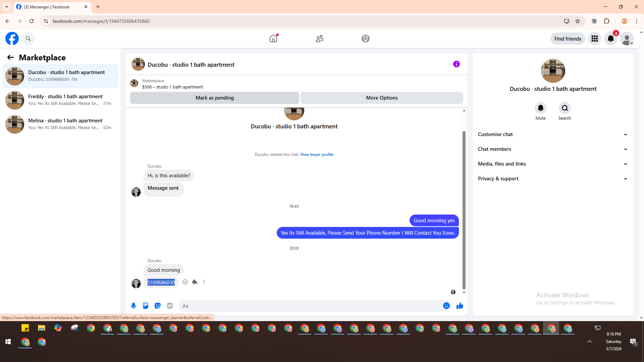Viewport: 644px width, 362px height.
Task: Open the Ducobu chat header title
Action: (x=191, y=65)
